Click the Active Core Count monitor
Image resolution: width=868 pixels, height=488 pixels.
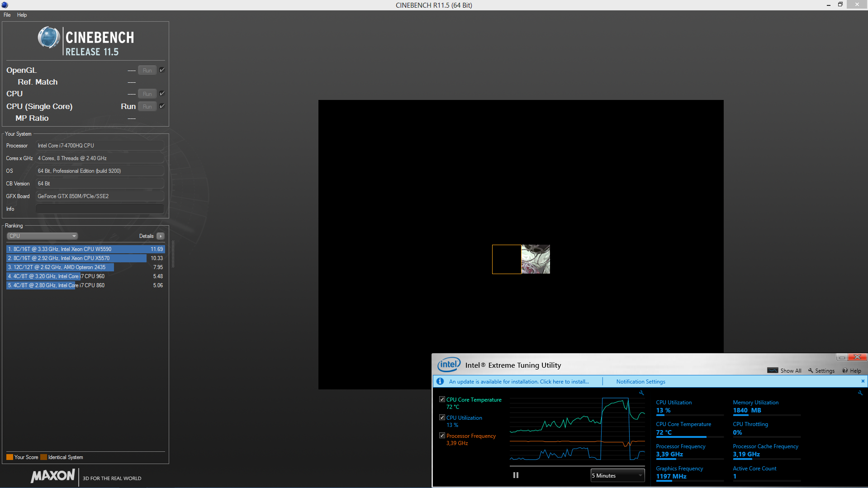point(767,473)
